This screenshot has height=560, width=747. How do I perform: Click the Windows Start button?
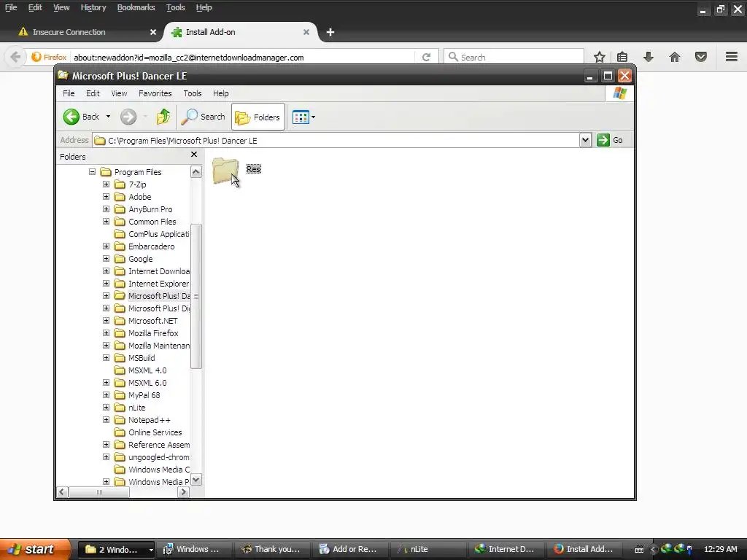pyautogui.click(x=35, y=549)
